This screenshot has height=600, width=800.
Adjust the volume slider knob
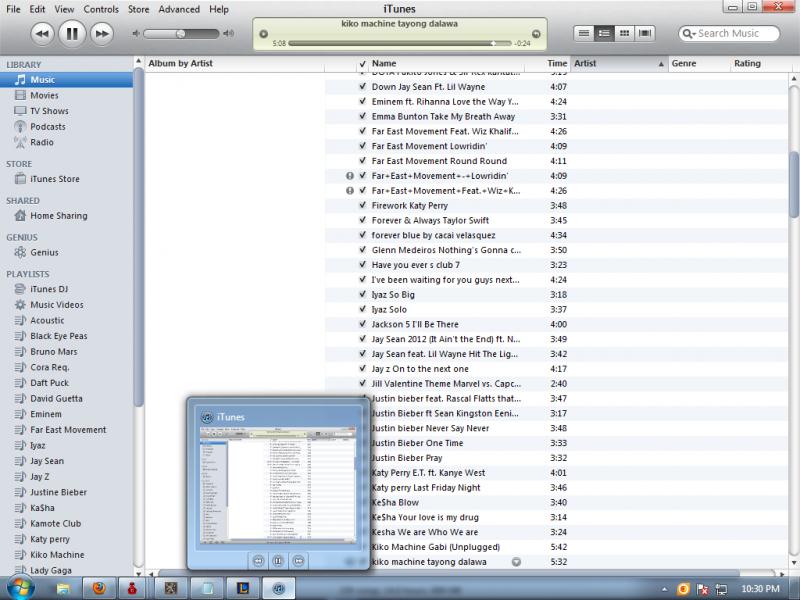[x=181, y=33]
